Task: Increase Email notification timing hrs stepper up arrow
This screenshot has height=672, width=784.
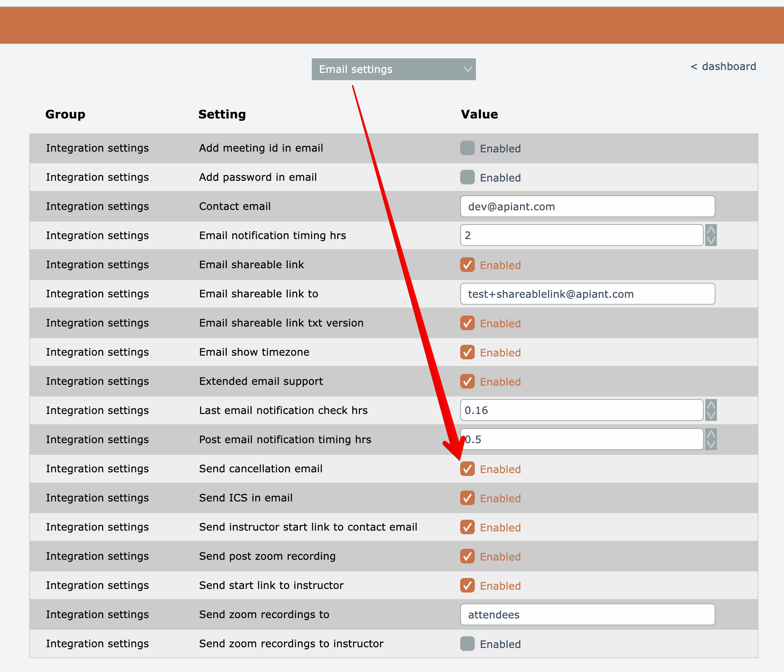Action: (x=711, y=230)
